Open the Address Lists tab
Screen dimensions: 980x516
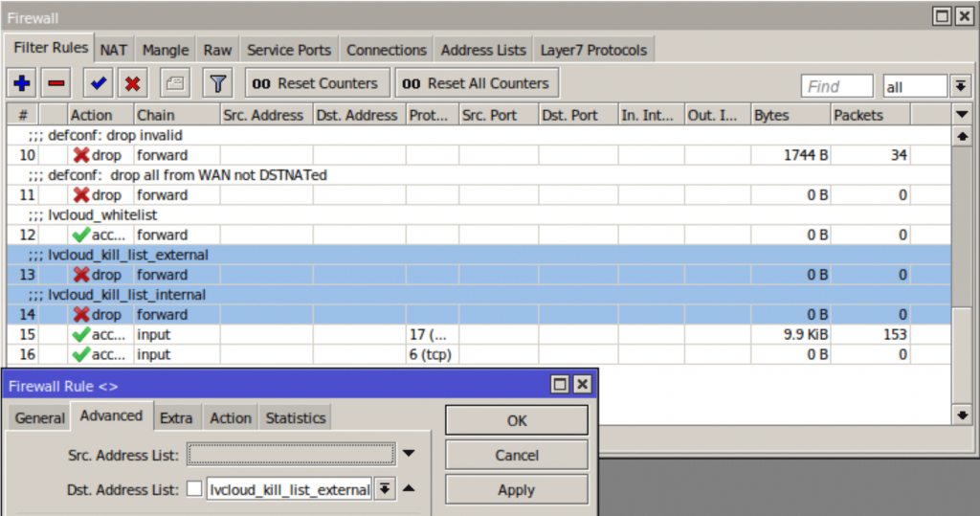point(482,50)
